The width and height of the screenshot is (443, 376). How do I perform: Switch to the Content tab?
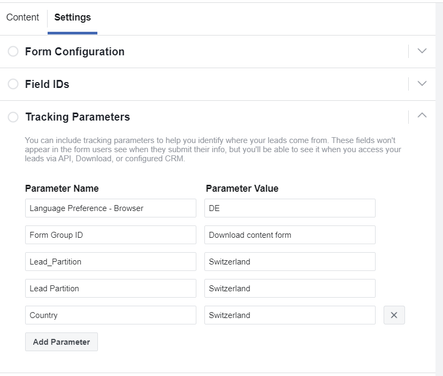pos(23,17)
